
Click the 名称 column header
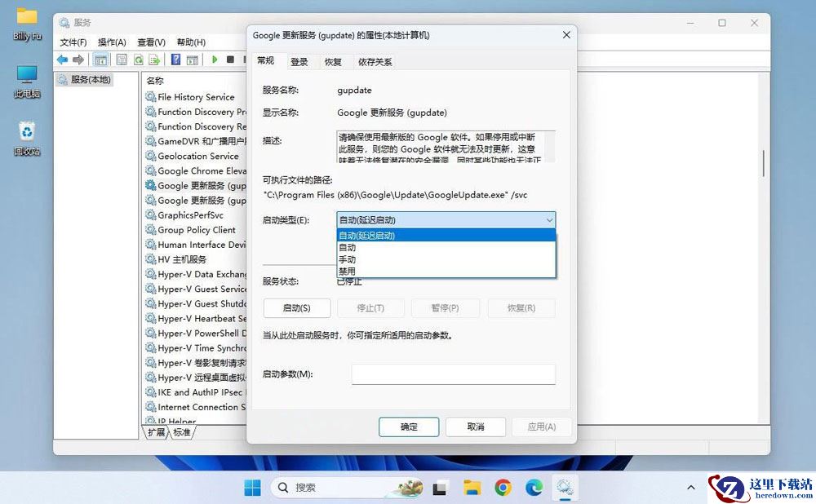coord(155,81)
